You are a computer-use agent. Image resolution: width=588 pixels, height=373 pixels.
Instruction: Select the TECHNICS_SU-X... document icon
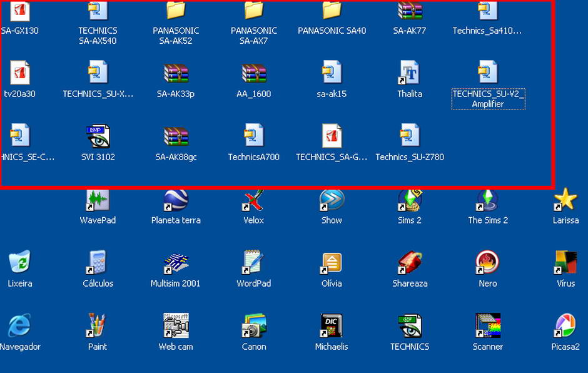click(98, 72)
